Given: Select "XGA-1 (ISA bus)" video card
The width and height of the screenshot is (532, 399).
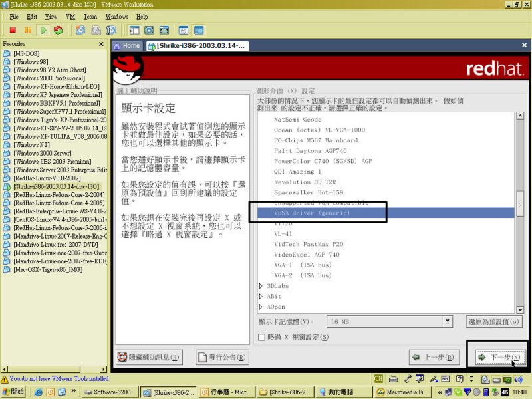Looking at the screenshot, I should [x=303, y=265].
